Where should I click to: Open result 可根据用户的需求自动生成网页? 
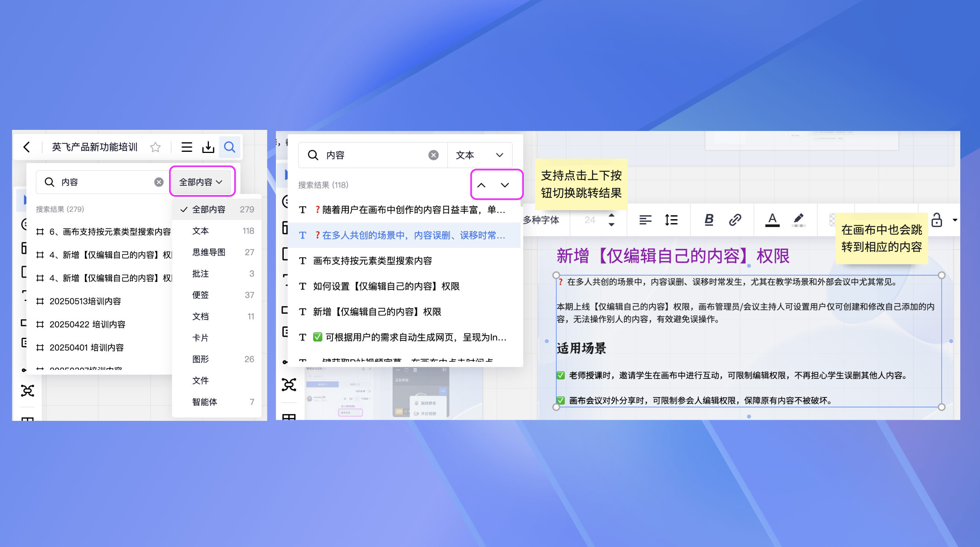[x=404, y=337]
